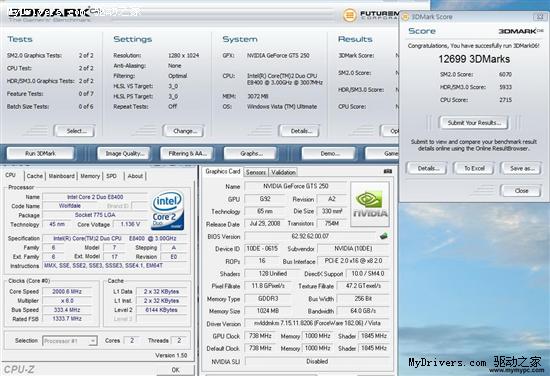550x376 pixels.
Task: Click the Details... button under System
Action: click(x=300, y=131)
